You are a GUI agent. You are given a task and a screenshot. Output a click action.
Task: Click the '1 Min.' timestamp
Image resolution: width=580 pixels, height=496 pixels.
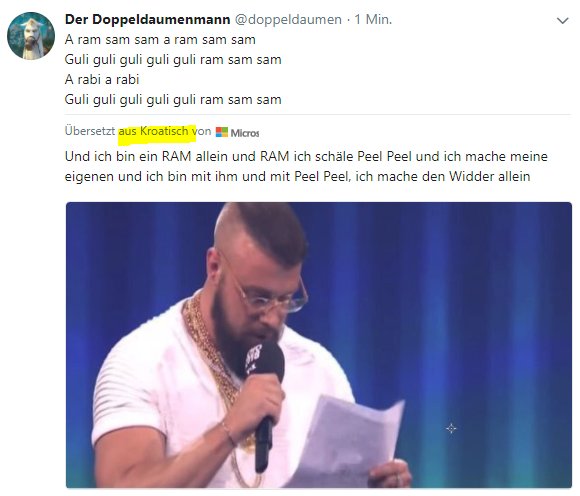373,19
